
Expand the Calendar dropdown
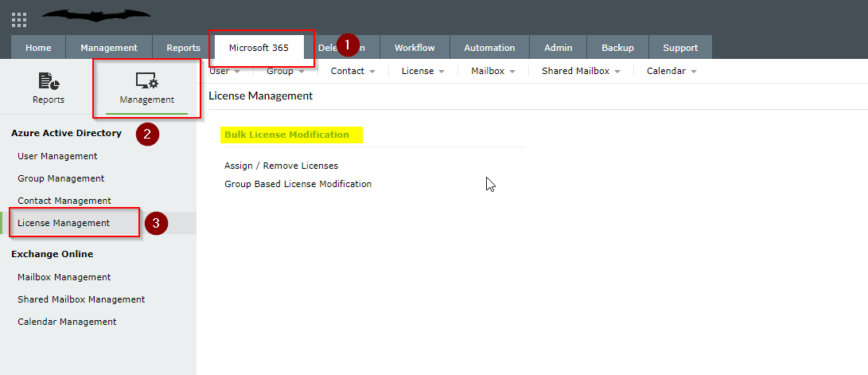click(671, 71)
